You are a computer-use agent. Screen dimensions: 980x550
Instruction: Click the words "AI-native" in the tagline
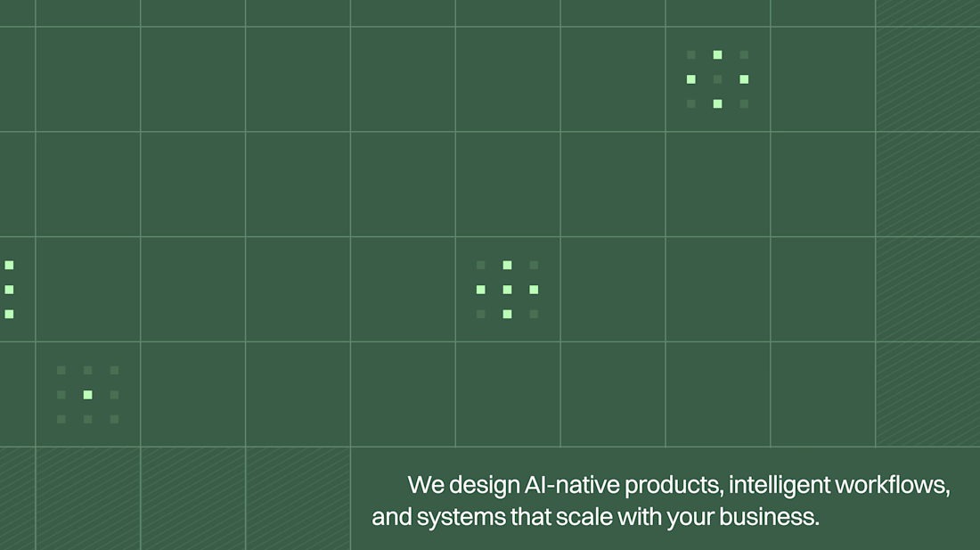[x=572, y=485]
